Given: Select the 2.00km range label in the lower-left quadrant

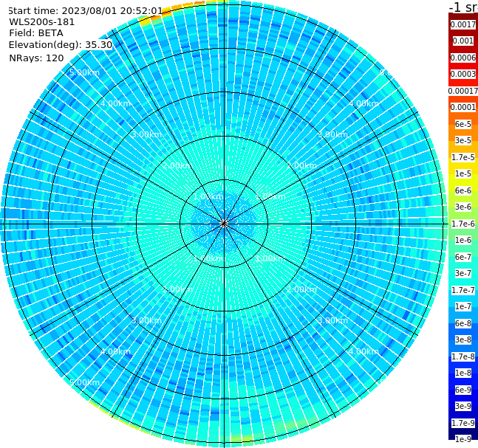Looking at the screenshot, I should pos(178,289).
